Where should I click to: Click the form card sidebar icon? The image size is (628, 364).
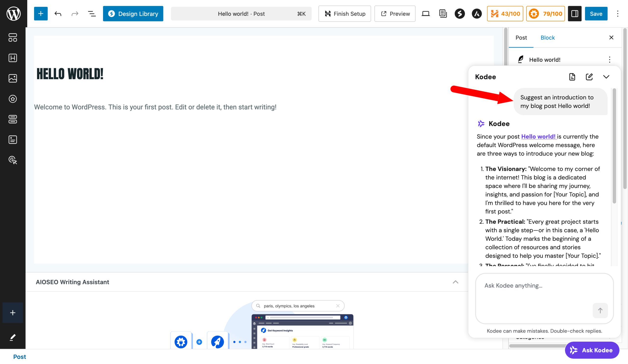13,140
